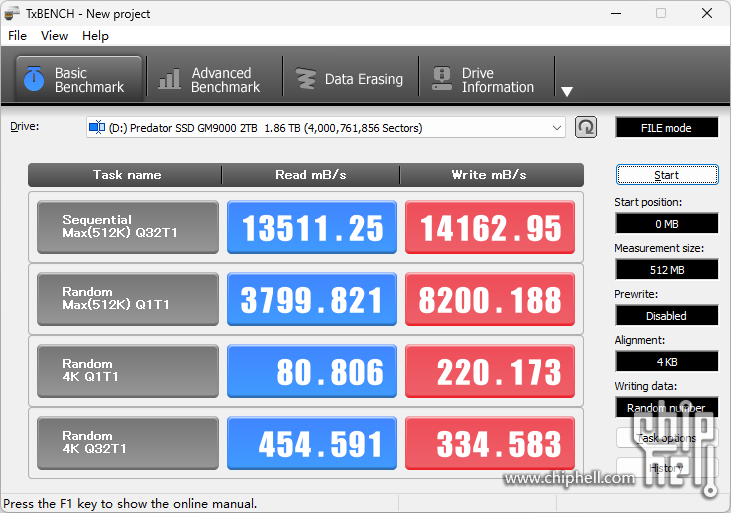Change the Alignment 4 KB setting

coord(667,362)
